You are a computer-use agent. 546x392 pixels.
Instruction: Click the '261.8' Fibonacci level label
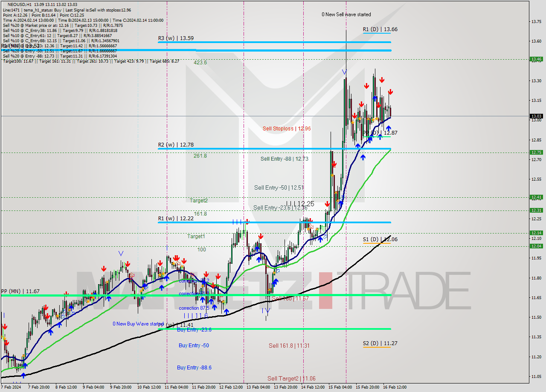[x=200, y=156]
